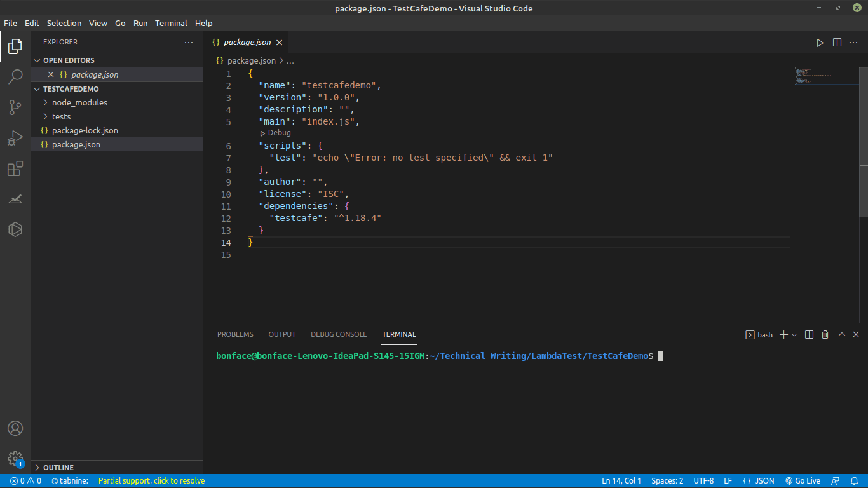Open a new terminal with the plus icon

pos(783,334)
